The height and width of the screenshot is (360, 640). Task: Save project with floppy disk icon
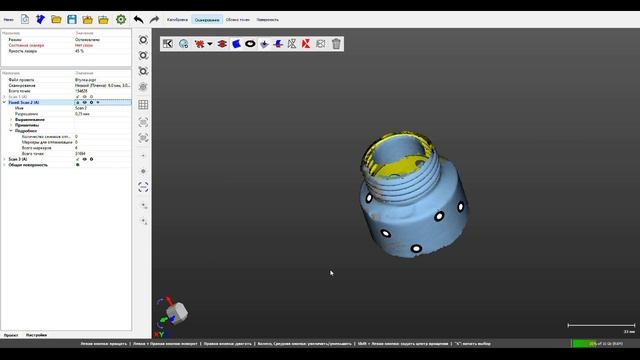click(72, 19)
